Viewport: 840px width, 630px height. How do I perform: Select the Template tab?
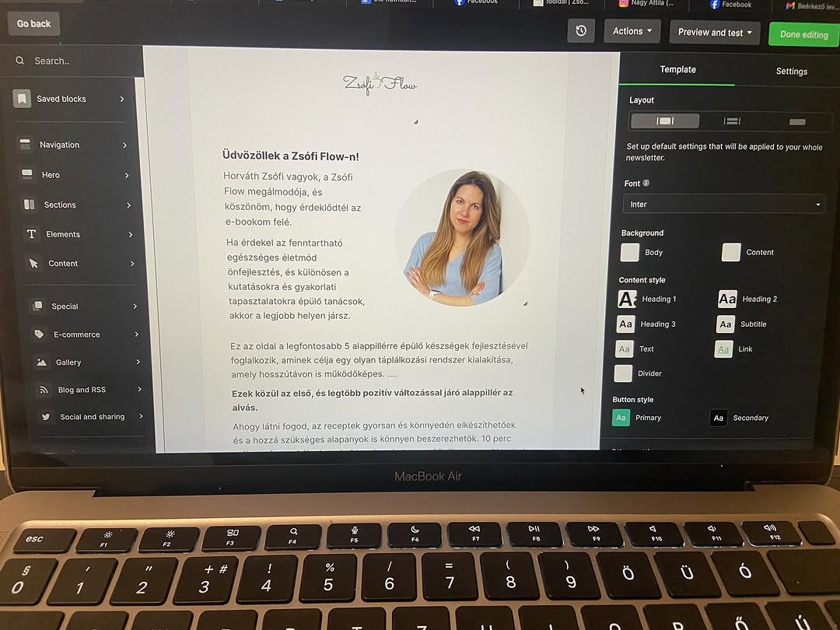click(x=677, y=69)
